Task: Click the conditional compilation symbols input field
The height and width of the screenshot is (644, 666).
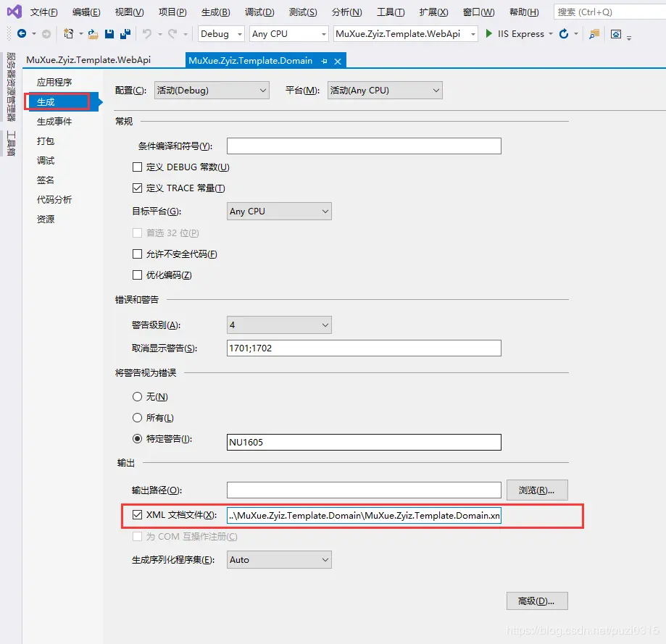Action: point(364,146)
